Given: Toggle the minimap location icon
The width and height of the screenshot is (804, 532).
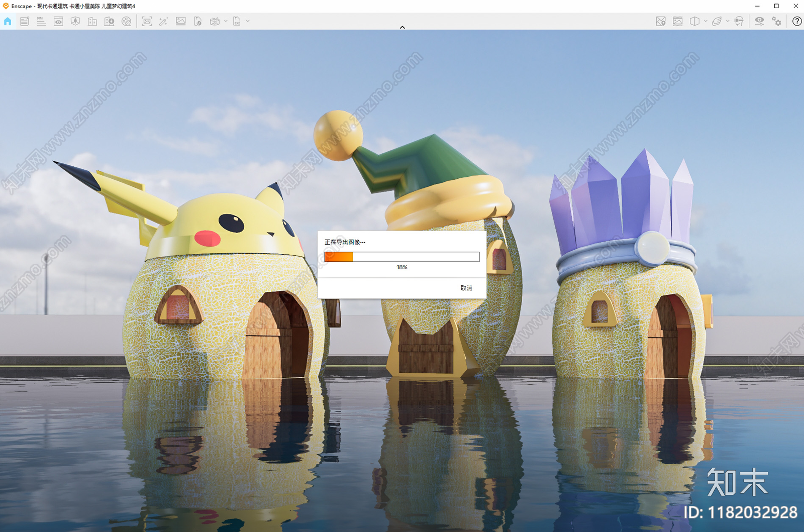Looking at the screenshot, I should (x=661, y=21).
